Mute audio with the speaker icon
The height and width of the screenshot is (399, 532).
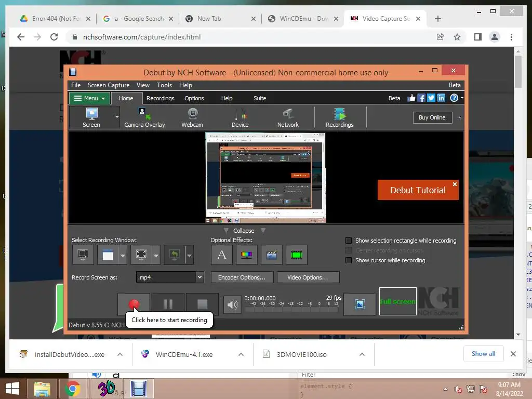pos(232,304)
